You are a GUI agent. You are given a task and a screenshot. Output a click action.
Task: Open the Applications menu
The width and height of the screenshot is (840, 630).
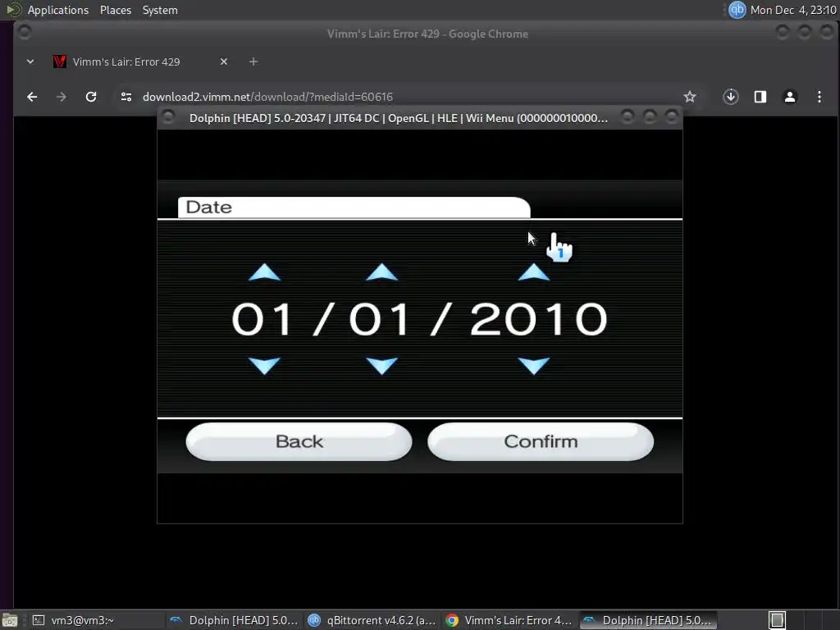pos(58,10)
